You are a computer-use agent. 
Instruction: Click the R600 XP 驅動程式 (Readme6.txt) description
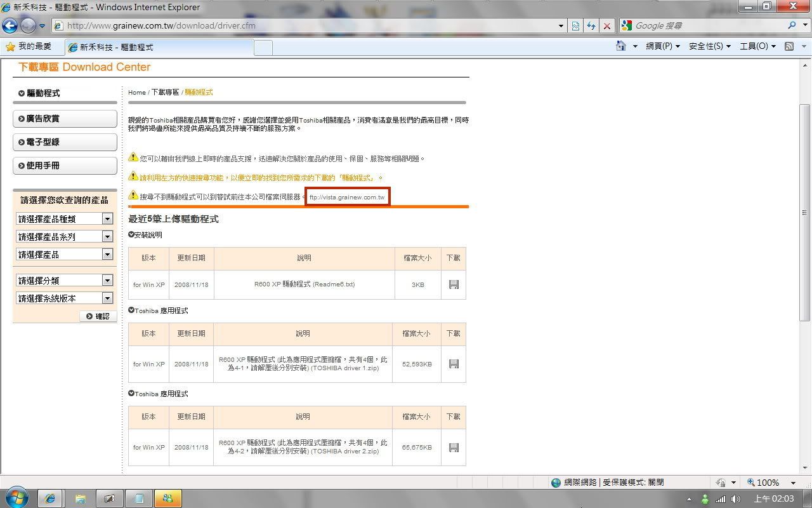pyautogui.click(x=304, y=284)
